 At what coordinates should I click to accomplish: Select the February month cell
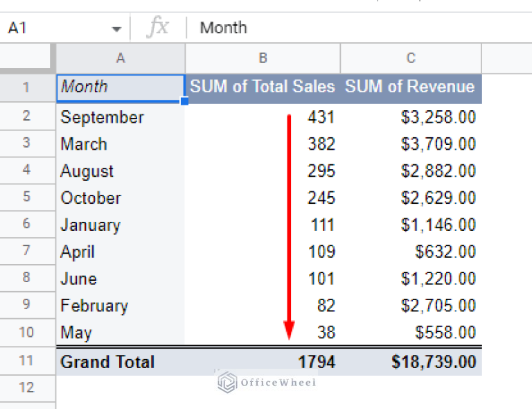pyautogui.click(x=120, y=306)
